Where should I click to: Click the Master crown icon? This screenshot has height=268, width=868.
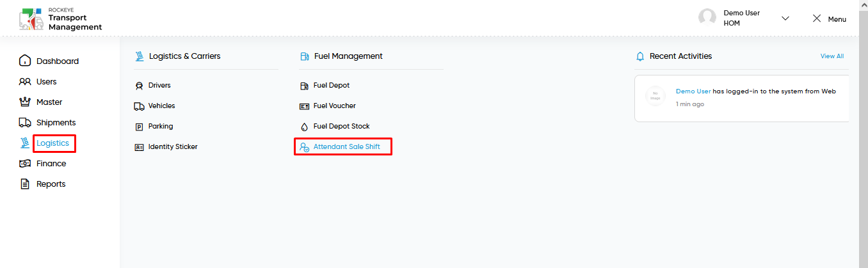pyautogui.click(x=25, y=102)
